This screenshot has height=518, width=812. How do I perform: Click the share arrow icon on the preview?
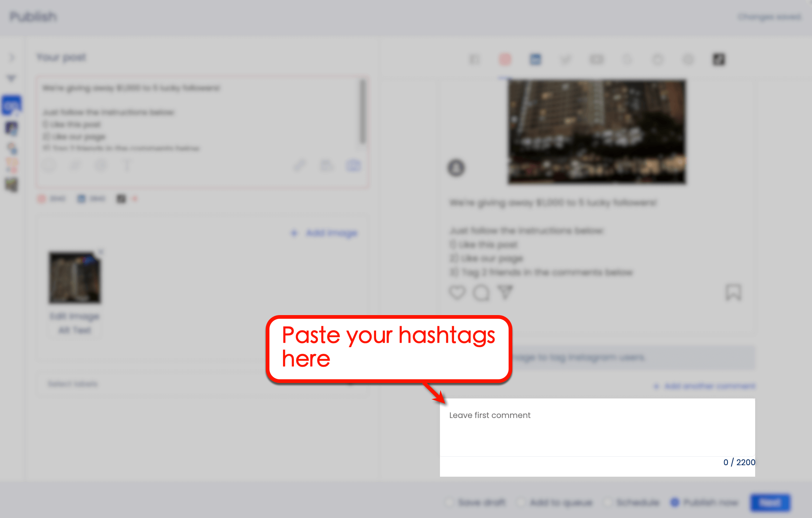(505, 293)
